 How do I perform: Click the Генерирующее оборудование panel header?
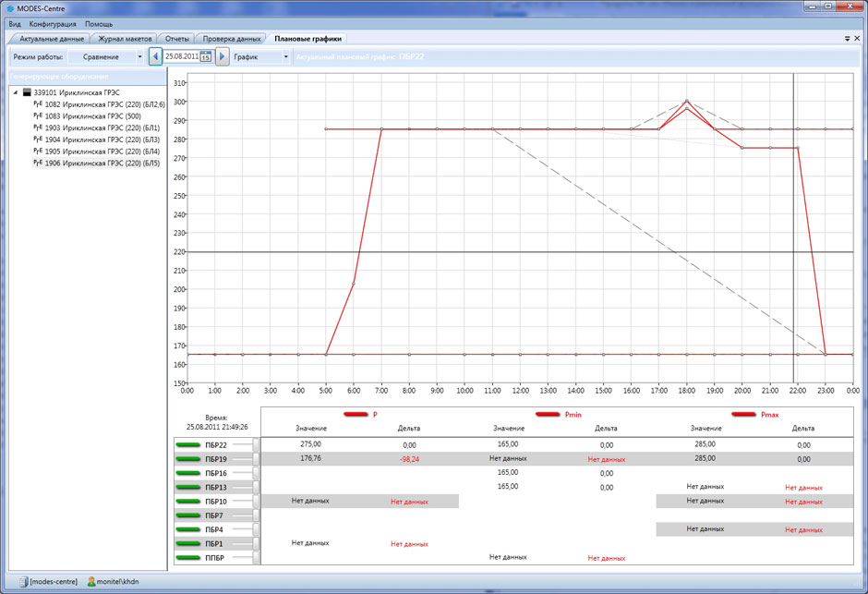click(x=88, y=77)
